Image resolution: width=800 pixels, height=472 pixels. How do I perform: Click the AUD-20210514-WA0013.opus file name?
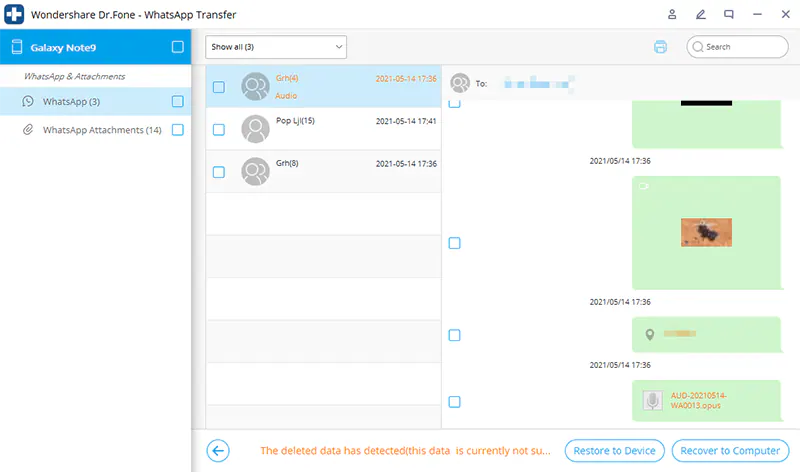(x=698, y=401)
